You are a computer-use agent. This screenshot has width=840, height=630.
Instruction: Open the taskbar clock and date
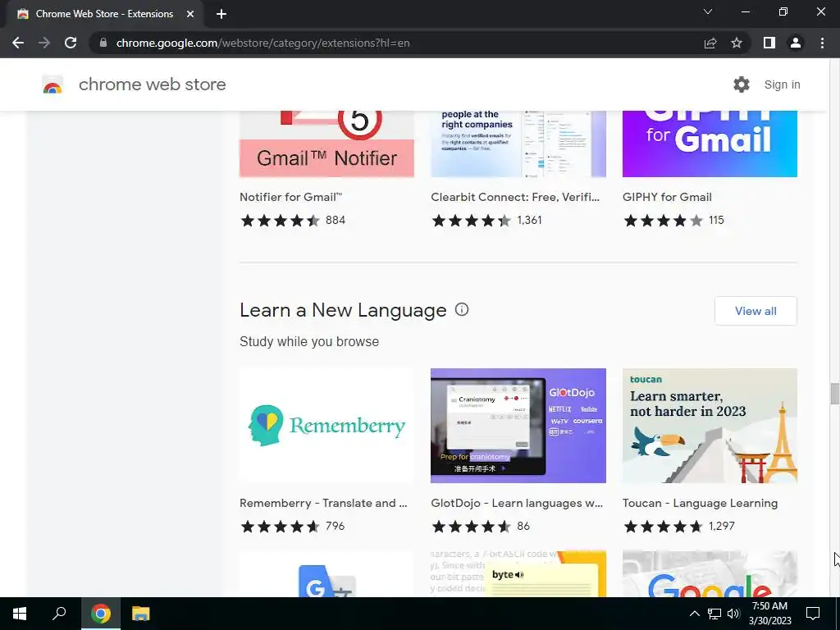coord(769,614)
